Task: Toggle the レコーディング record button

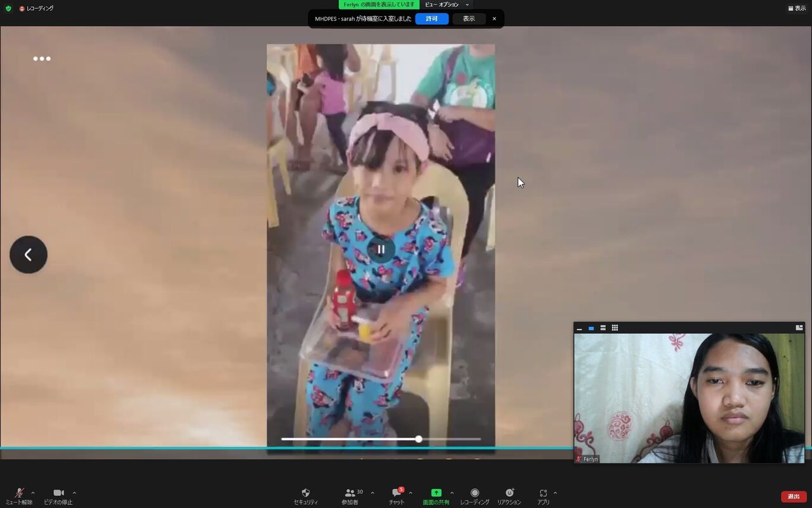Action: click(x=475, y=496)
